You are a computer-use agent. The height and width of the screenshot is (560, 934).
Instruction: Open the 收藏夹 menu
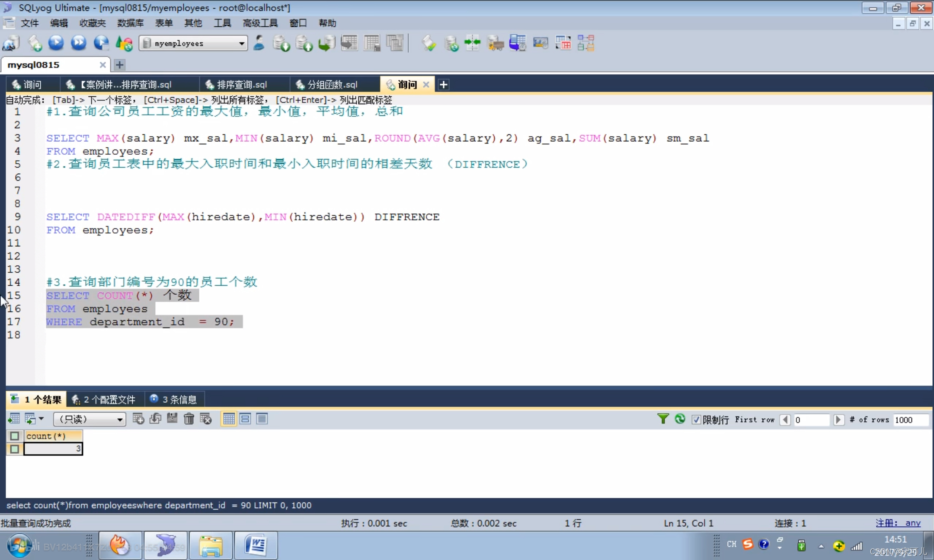click(x=93, y=23)
